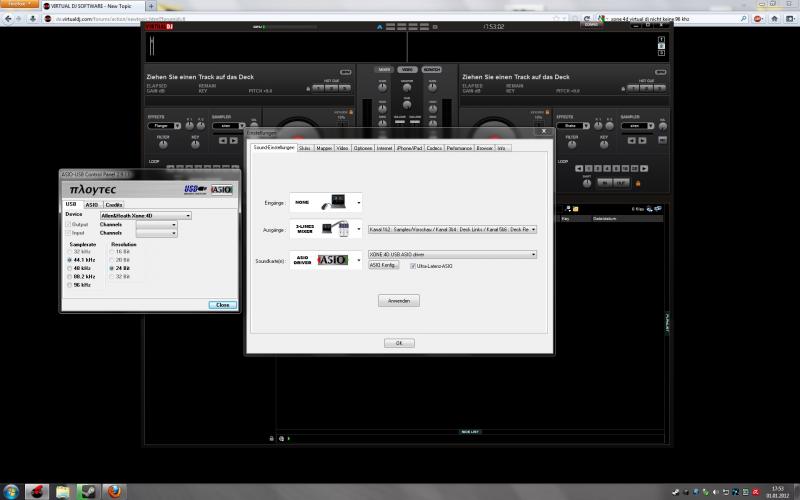Select 96 kHz samplerate
Screen dimensions: 800x500
79,285
